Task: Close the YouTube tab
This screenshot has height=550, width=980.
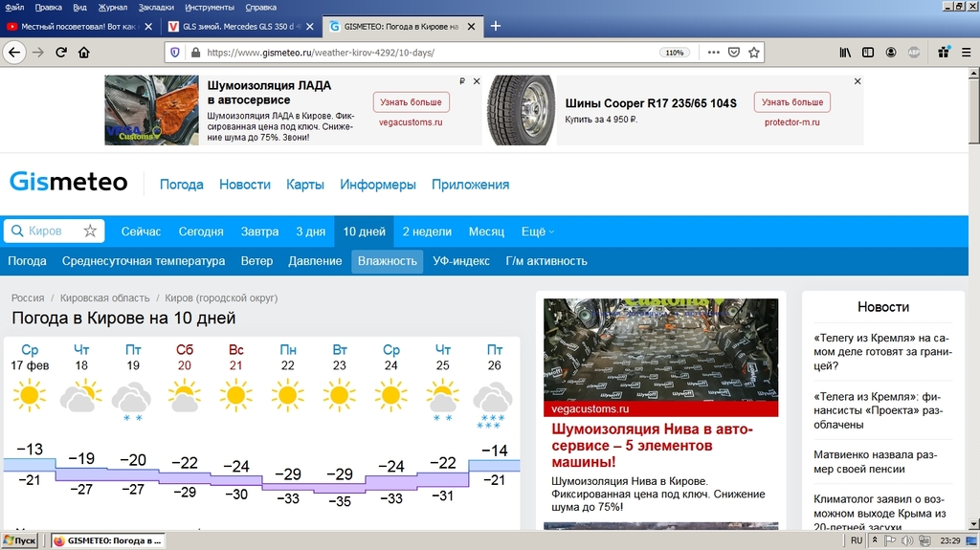Action: pyautogui.click(x=148, y=27)
